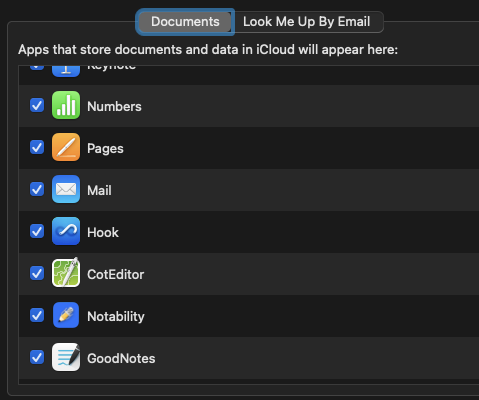Select the Hook label text

[103, 233]
